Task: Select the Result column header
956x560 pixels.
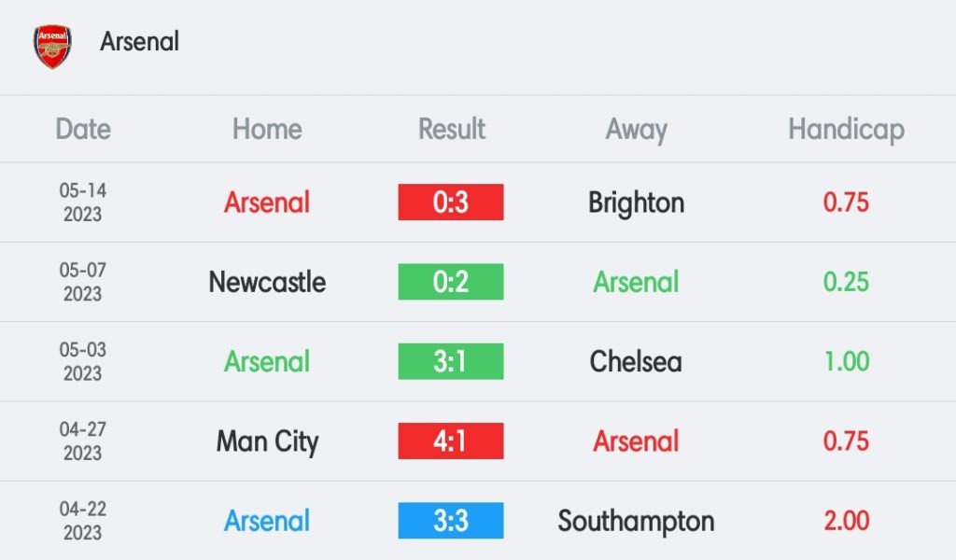Action: [451, 129]
